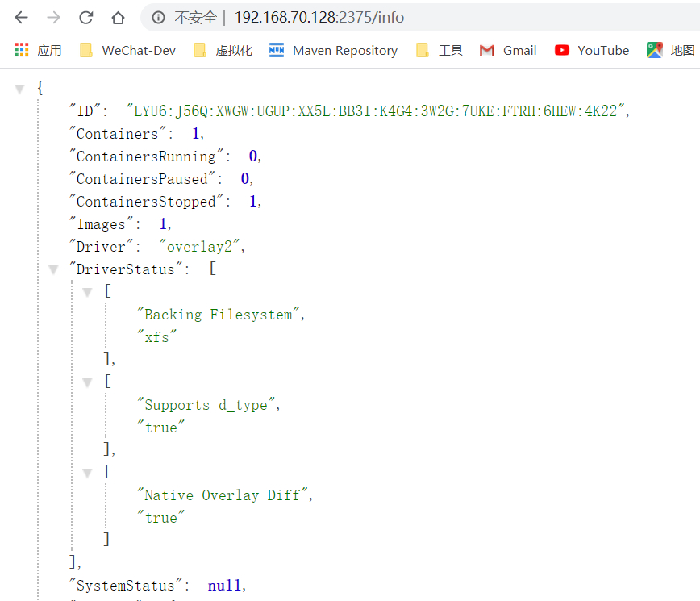700x601 pixels.
Task: Open the 工具 bookmark folder
Action: [x=440, y=50]
